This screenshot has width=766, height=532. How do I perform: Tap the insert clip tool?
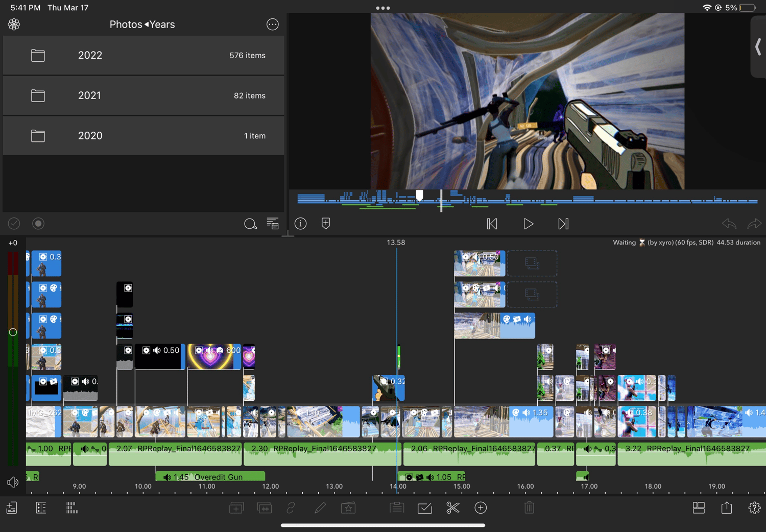(236, 508)
